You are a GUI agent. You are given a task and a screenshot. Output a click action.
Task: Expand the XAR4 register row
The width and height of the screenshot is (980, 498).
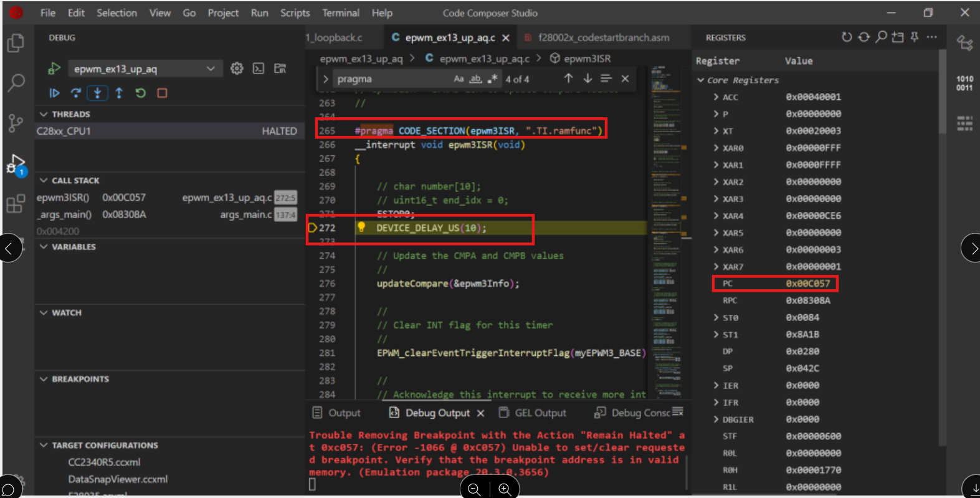point(716,216)
